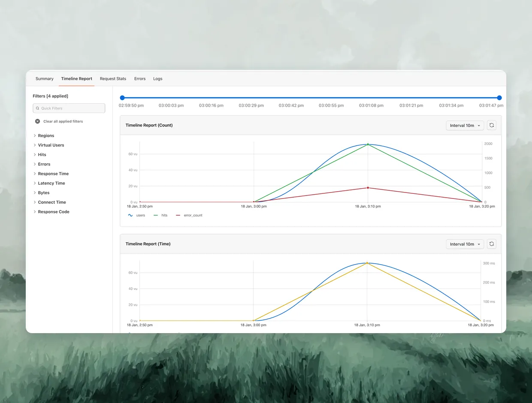Toggle the error_count legend series
532x403 pixels.
[x=189, y=215]
